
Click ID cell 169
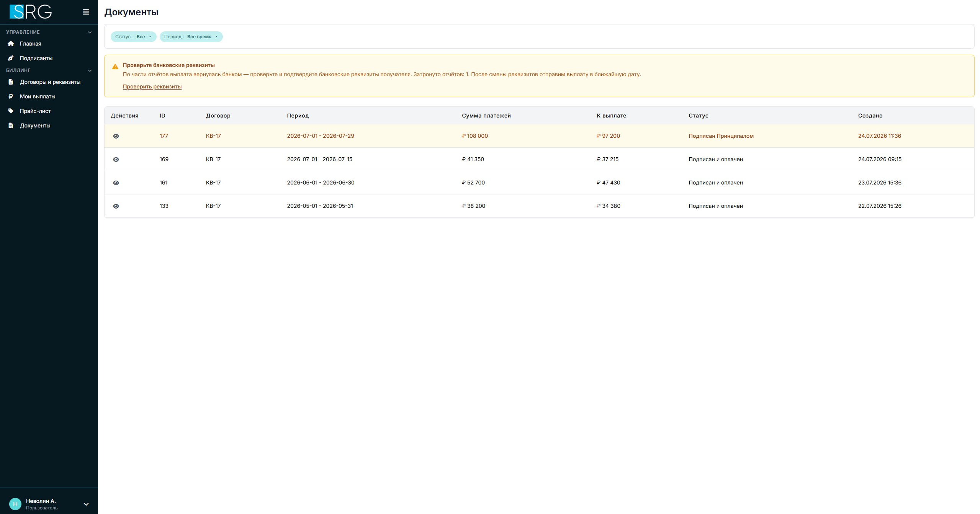coord(164,159)
